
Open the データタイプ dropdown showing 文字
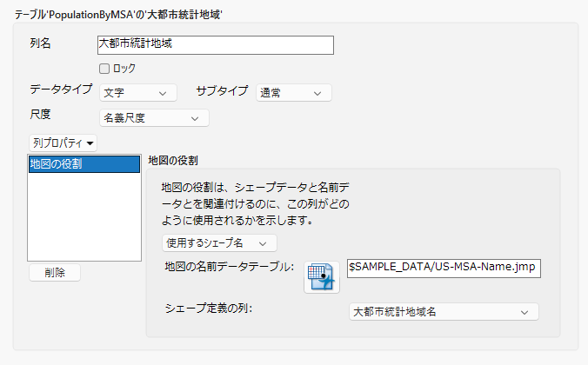[x=138, y=93]
